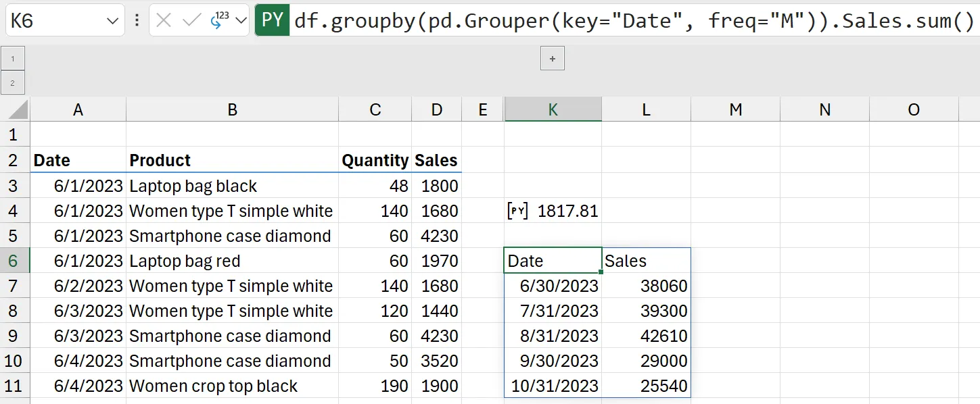Cancel the entry with the X icon
The image size is (980, 404).
pos(163,20)
